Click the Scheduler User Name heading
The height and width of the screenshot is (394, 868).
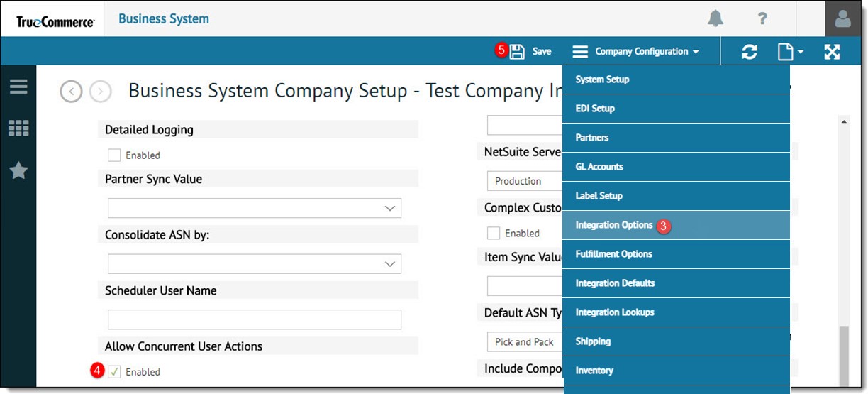point(161,291)
